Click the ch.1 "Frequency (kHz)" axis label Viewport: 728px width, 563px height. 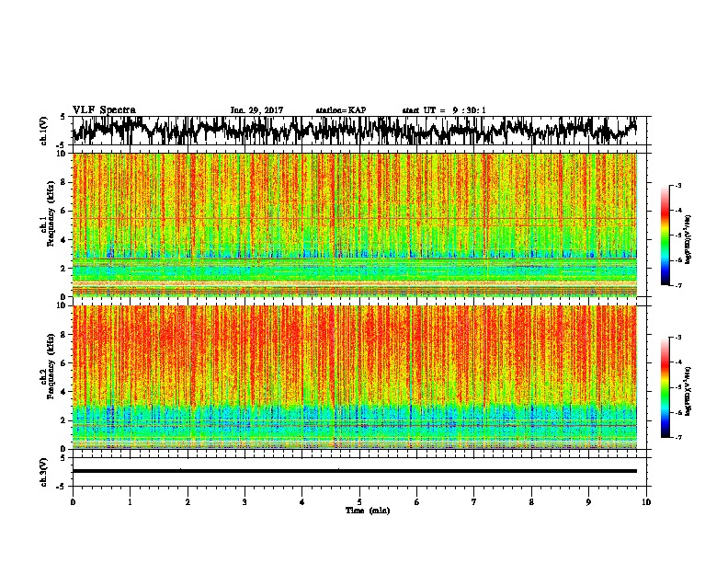(x=51, y=214)
